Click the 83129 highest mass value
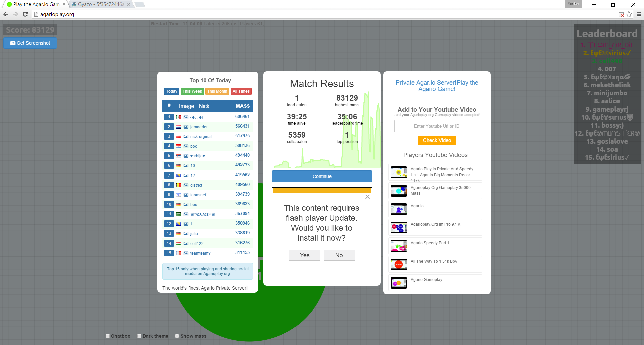 pos(347,98)
